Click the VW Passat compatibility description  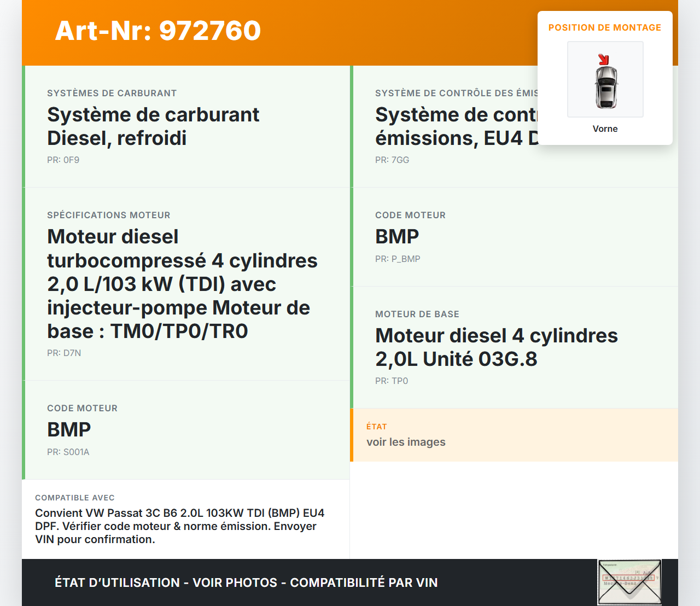click(179, 526)
